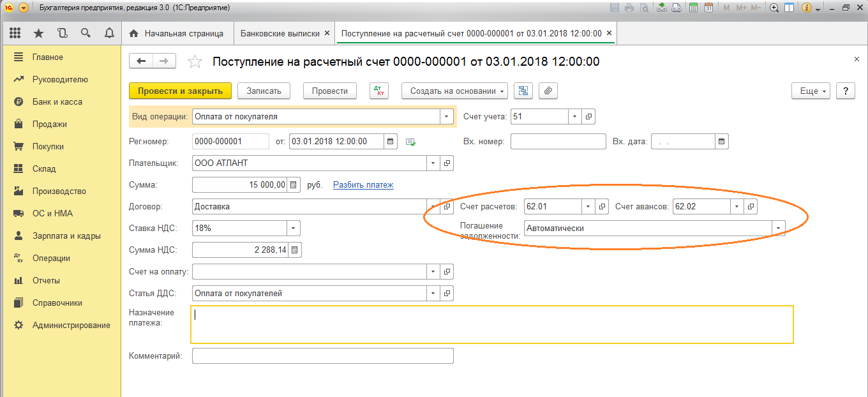
Task: Open Создать на основании menu
Action: click(x=454, y=91)
